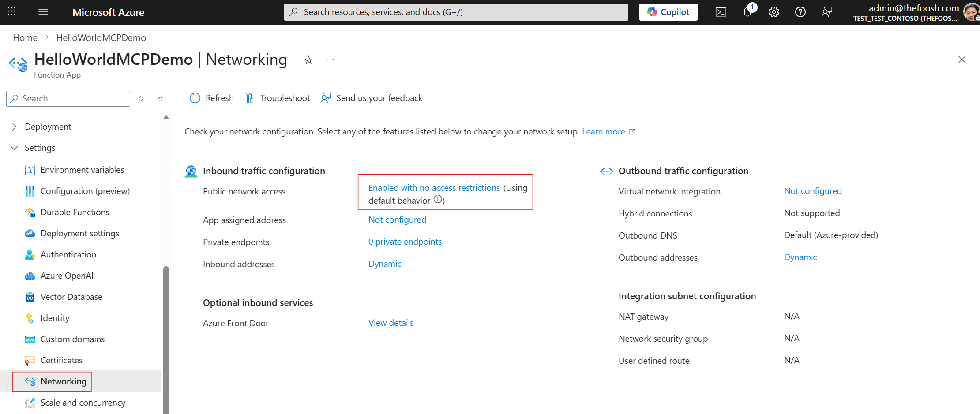The image size is (980, 414).
Task: Click the Environment variables icon
Action: [x=30, y=170]
